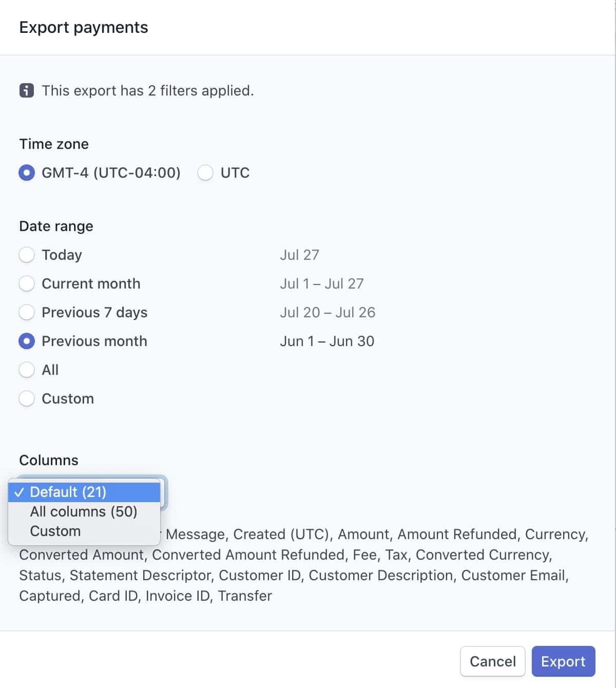Click the info icon about applied filters
Screen dimensions: 616x688
point(27,90)
